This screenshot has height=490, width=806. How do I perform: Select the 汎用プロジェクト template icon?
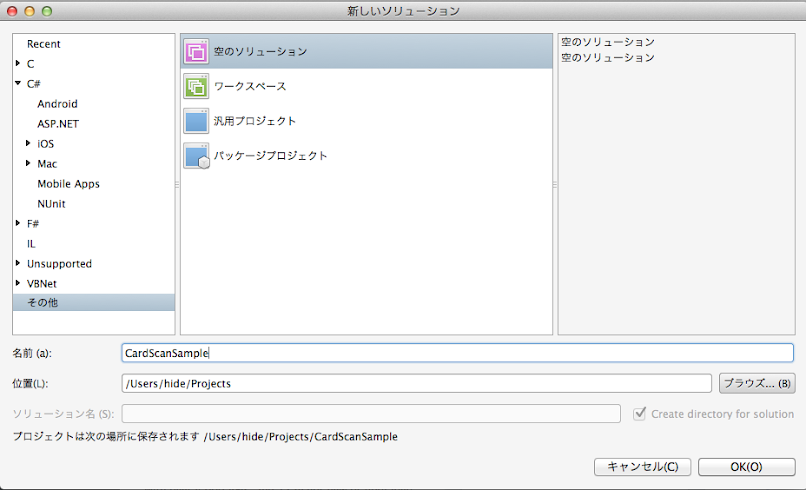196,121
